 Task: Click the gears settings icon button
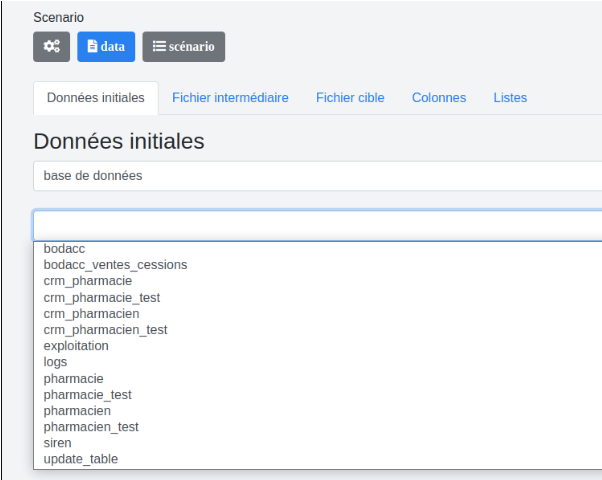pyautogui.click(x=51, y=46)
